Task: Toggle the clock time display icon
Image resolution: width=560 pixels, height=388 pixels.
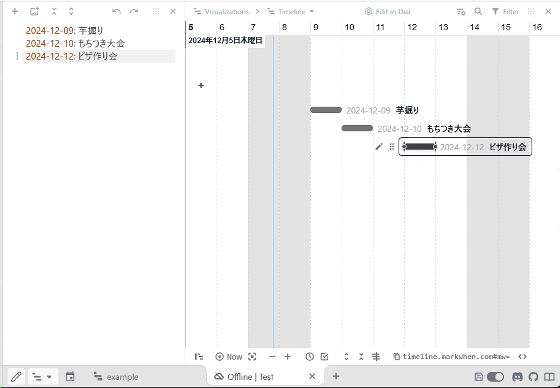Action: 309,357
